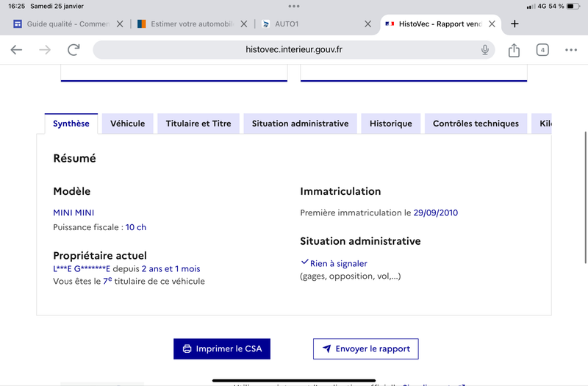Click the Propriétaire actuel heading
588x386 pixels.
click(x=100, y=256)
